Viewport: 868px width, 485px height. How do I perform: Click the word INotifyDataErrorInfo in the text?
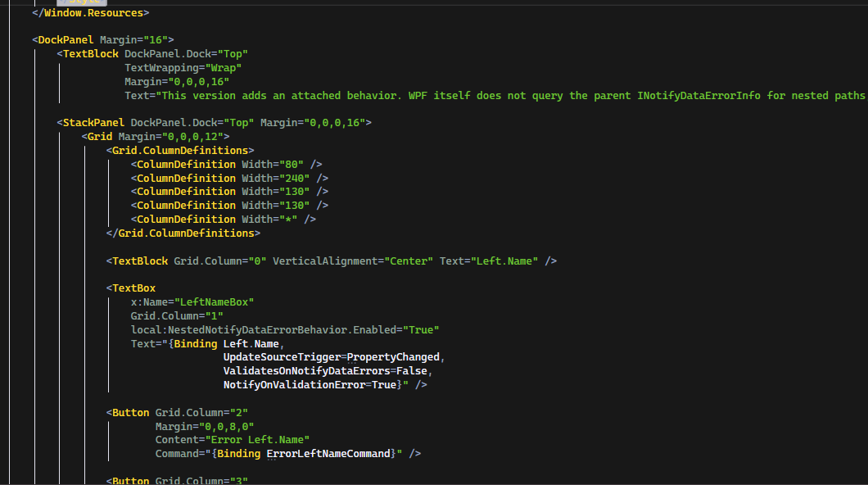point(698,95)
